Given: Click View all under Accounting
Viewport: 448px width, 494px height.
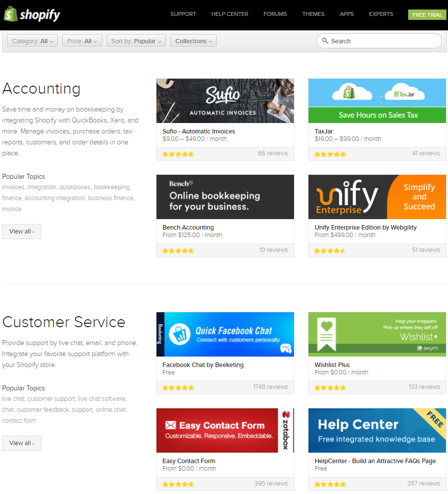Looking at the screenshot, I should [x=22, y=232].
